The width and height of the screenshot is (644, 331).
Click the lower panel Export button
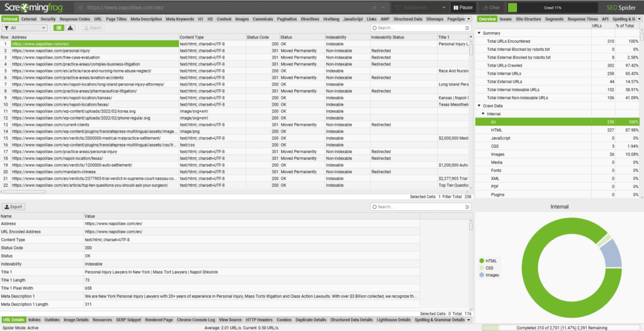pyautogui.click(x=14, y=207)
